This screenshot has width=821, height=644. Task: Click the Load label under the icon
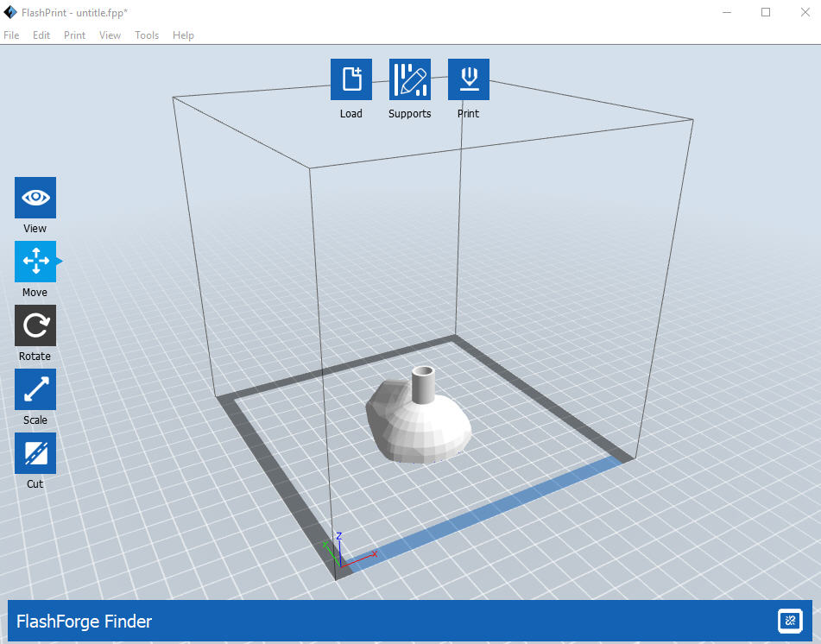point(351,114)
